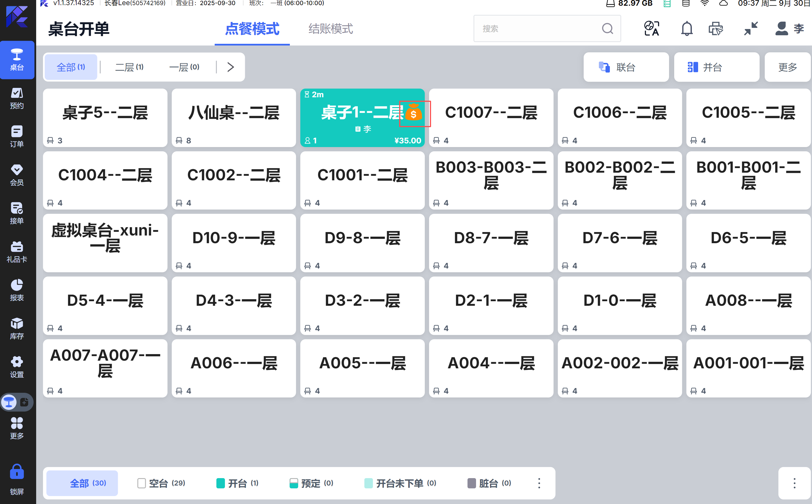Switch to 结账模式 tab

coord(330,29)
